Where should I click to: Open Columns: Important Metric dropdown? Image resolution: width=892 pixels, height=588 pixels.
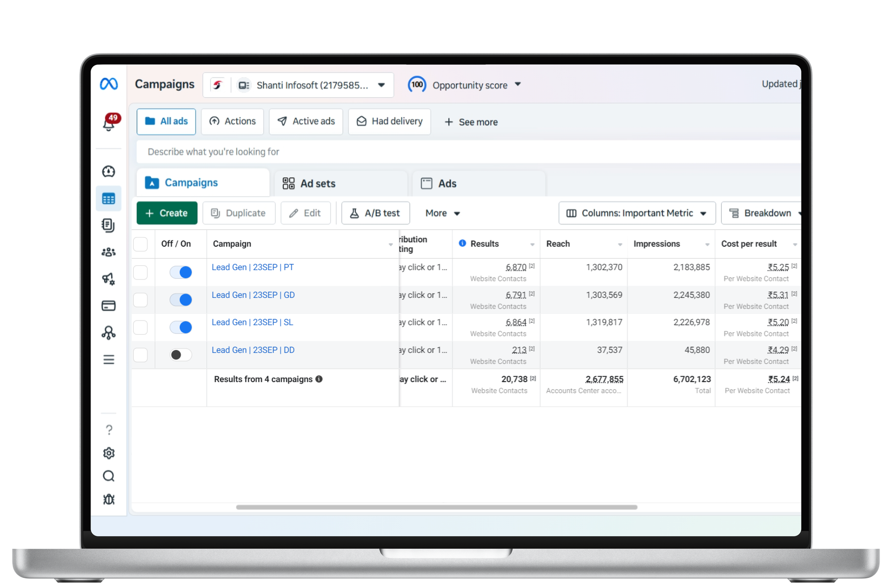click(x=637, y=213)
